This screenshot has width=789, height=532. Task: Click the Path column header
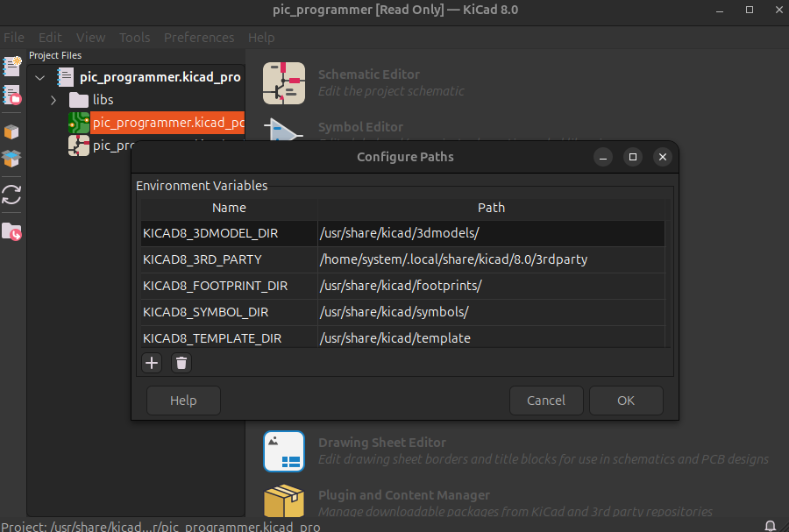pyautogui.click(x=491, y=208)
